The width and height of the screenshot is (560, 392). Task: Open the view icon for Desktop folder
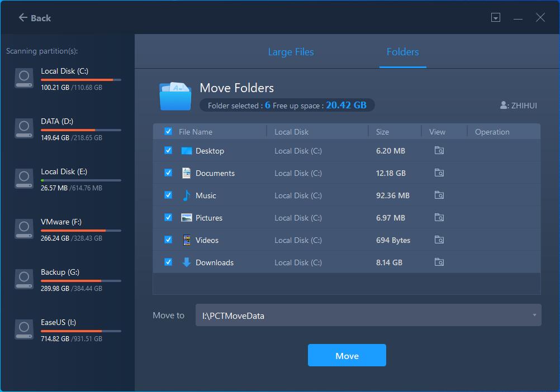439,151
